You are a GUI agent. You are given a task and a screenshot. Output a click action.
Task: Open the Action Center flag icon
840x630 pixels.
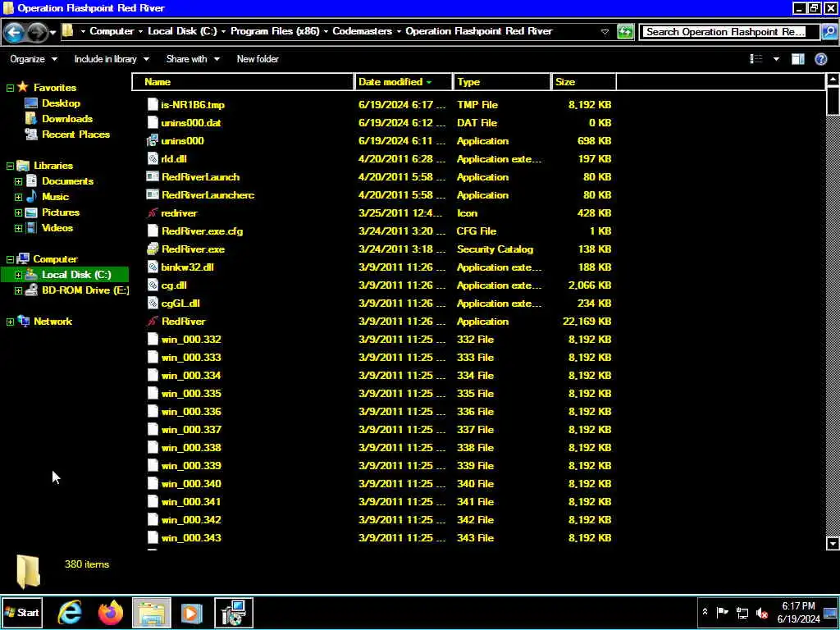[723, 612]
